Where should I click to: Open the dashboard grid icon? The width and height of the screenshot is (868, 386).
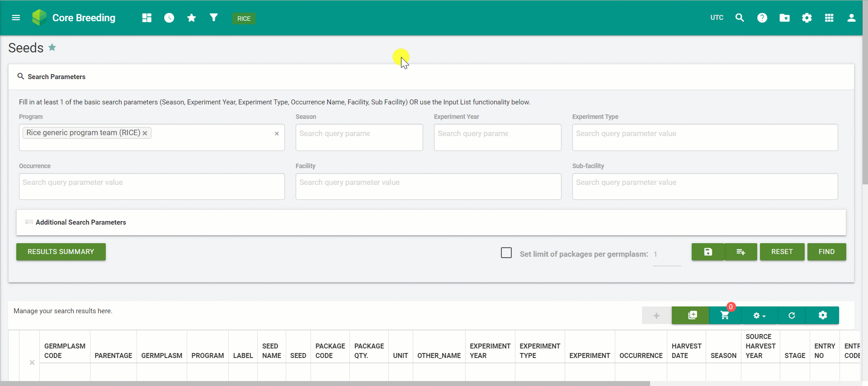click(x=146, y=18)
